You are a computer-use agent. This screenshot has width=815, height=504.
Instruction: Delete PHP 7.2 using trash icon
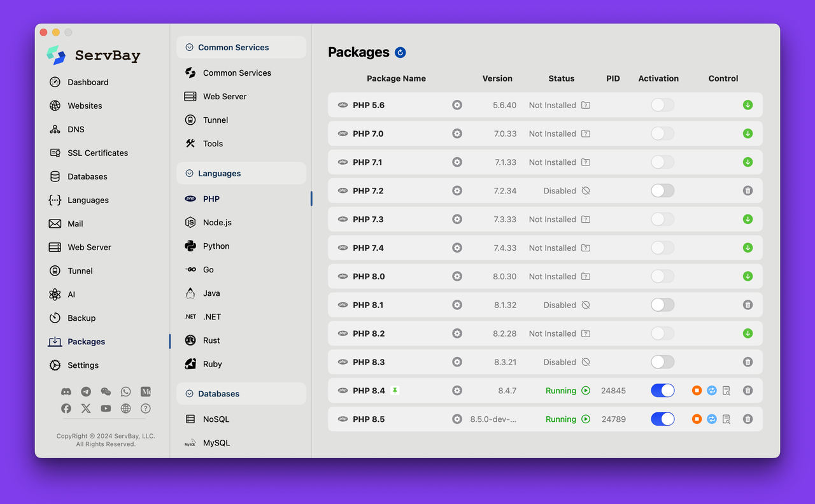(748, 191)
